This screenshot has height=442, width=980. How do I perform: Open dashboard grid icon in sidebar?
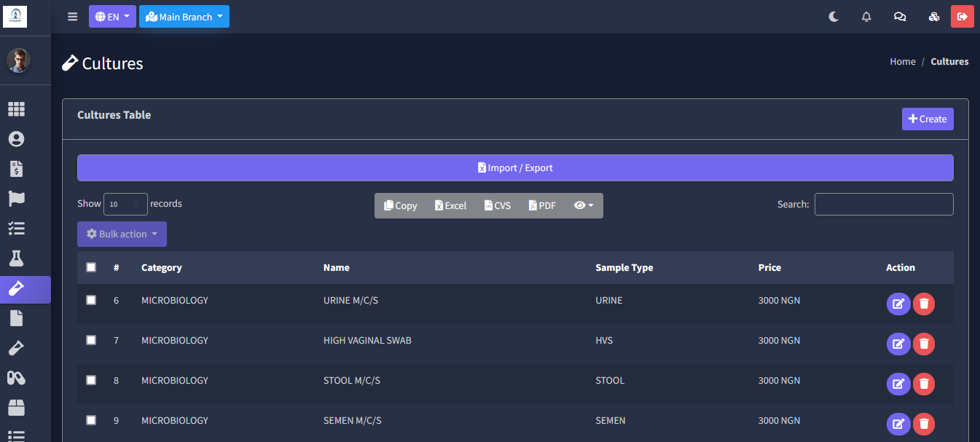pos(16,109)
